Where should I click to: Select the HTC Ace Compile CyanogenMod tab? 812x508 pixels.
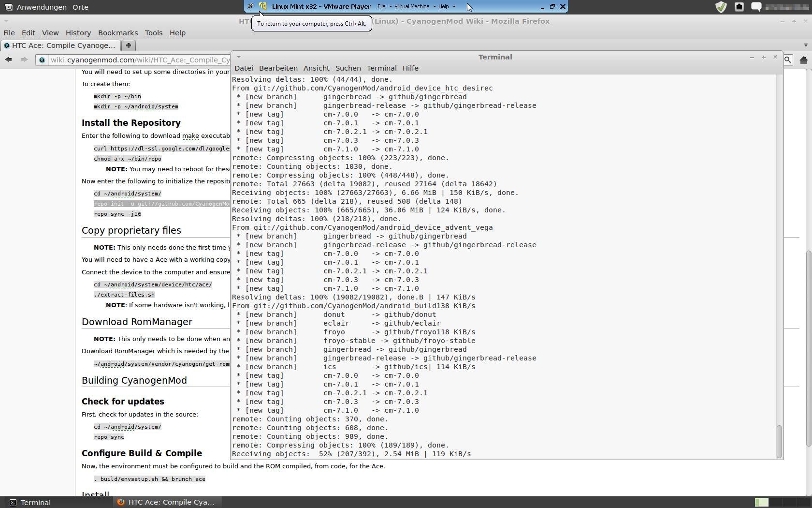[60, 45]
